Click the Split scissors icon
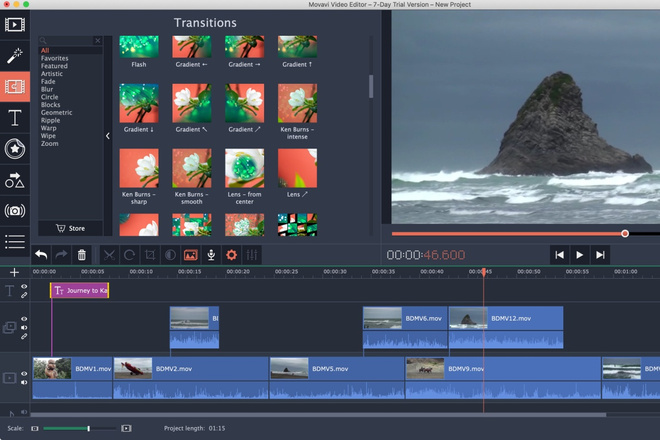This screenshot has height=440, width=660. (x=109, y=255)
